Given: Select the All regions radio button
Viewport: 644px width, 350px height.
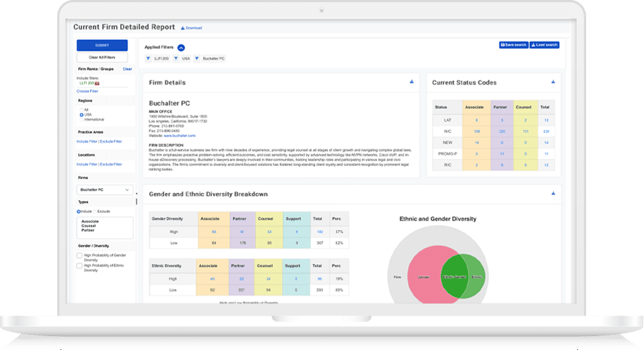Looking at the screenshot, I should (81, 110).
